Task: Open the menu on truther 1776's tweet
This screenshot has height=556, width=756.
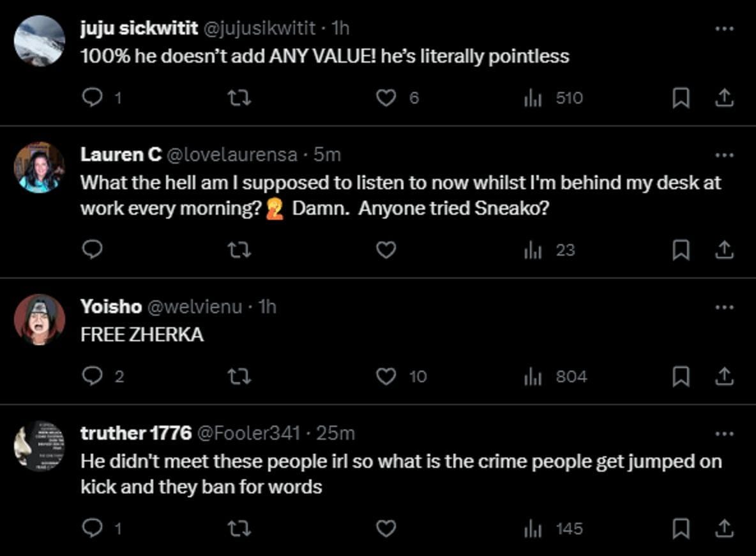Action: 723,433
